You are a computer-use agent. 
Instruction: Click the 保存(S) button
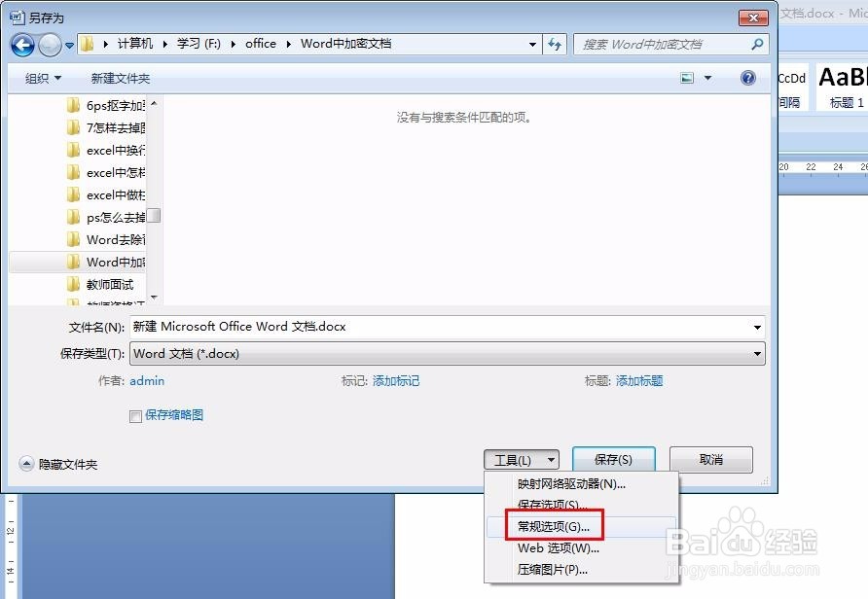[614, 458]
